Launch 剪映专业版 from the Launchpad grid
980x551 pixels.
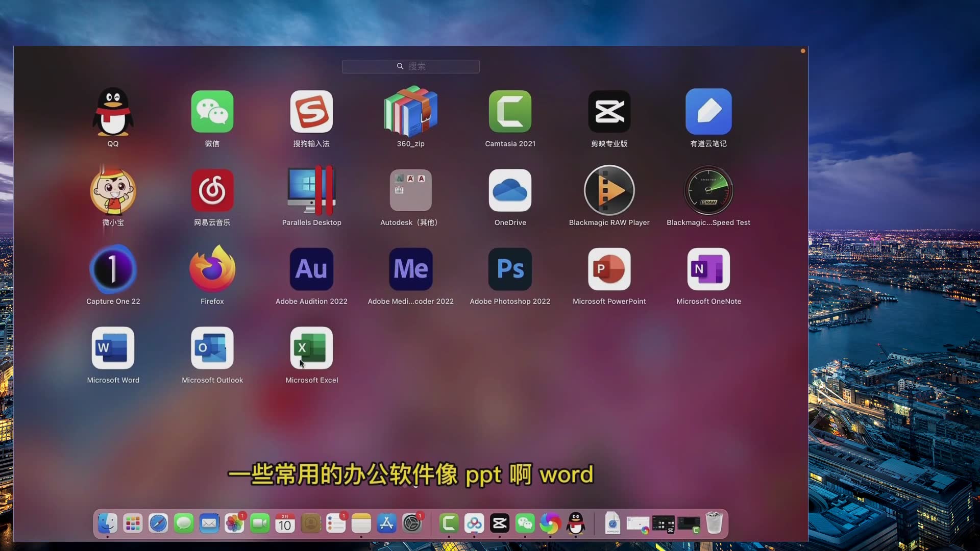click(x=609, y=111)
